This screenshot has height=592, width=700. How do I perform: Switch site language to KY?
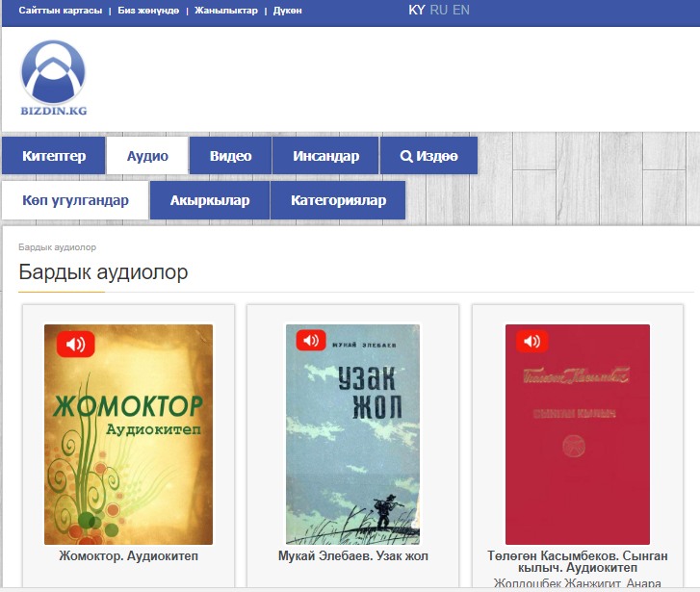click(416, 10)
